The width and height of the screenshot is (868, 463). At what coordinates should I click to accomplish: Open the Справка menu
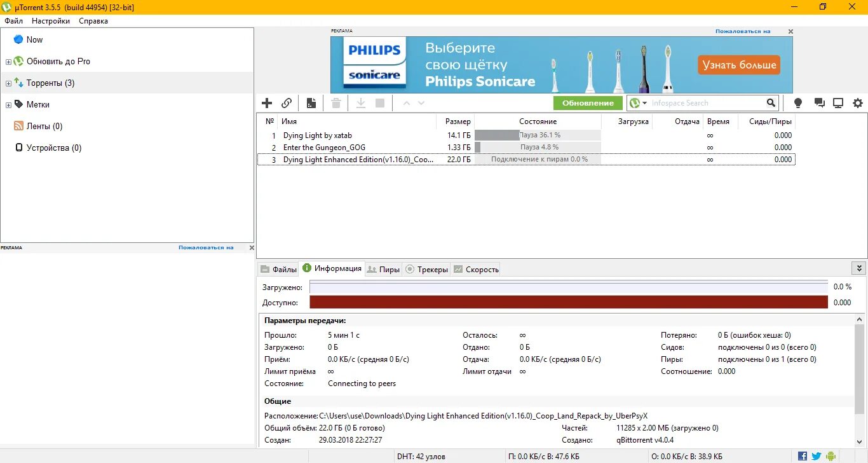(x=93, y=21)
